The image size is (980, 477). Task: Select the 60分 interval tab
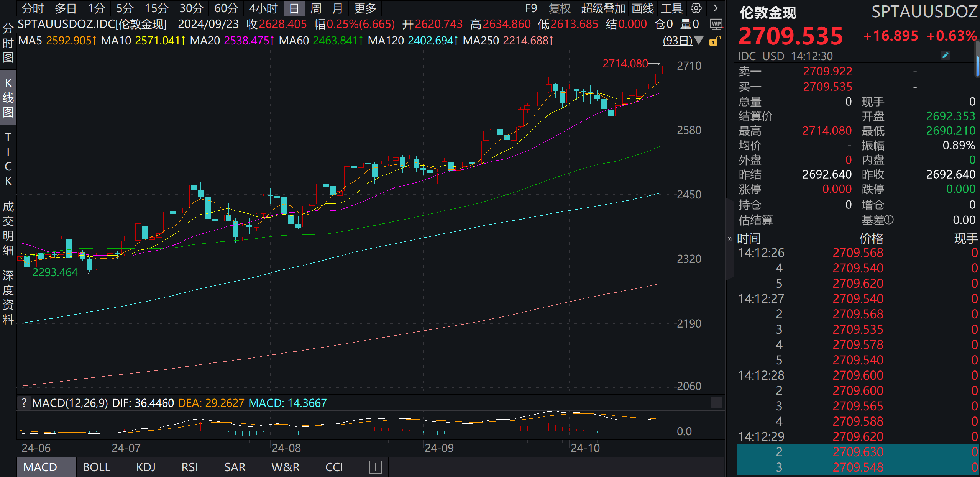226,8
